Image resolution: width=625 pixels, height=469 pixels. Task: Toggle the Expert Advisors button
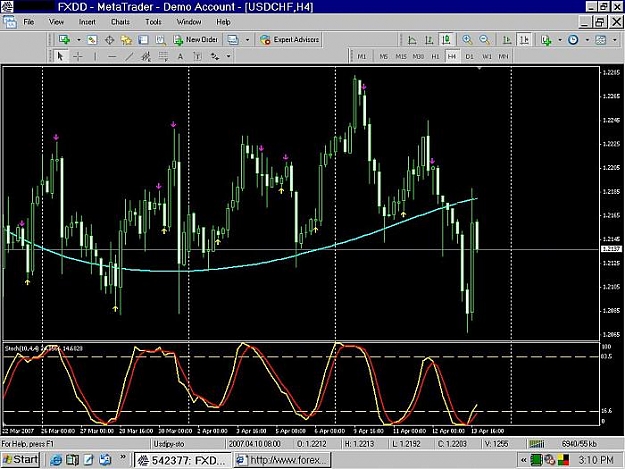pos(290,39)
